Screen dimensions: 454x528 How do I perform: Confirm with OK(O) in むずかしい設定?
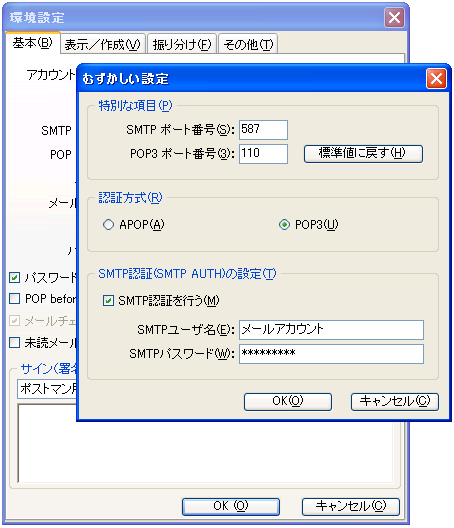point(288,402)
